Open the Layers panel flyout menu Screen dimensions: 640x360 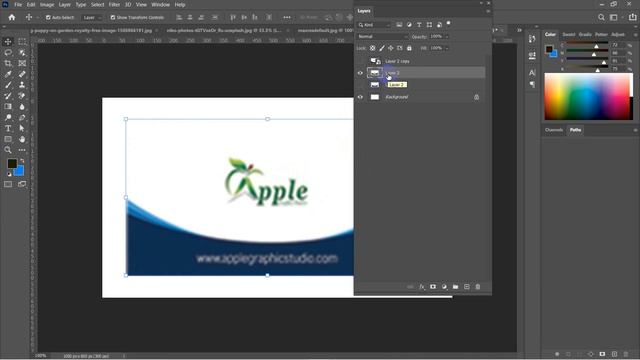pyautogui.click(x=488, y=11)
